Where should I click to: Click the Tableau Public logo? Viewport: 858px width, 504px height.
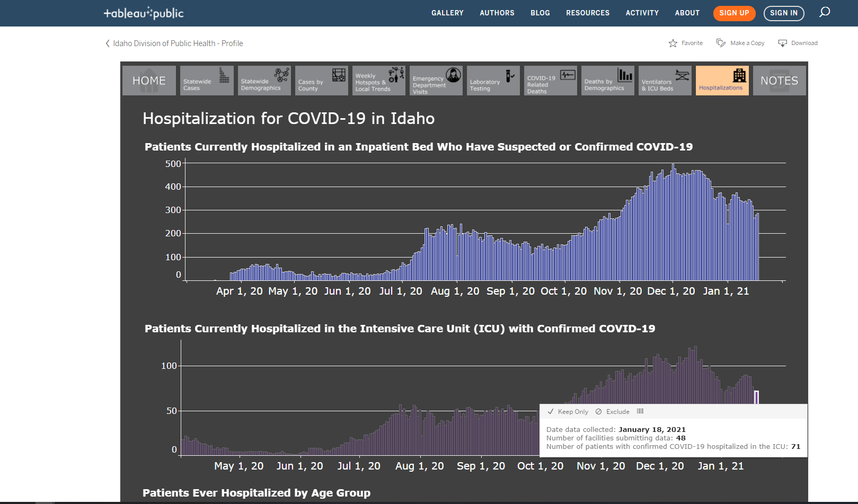point(144,13)
